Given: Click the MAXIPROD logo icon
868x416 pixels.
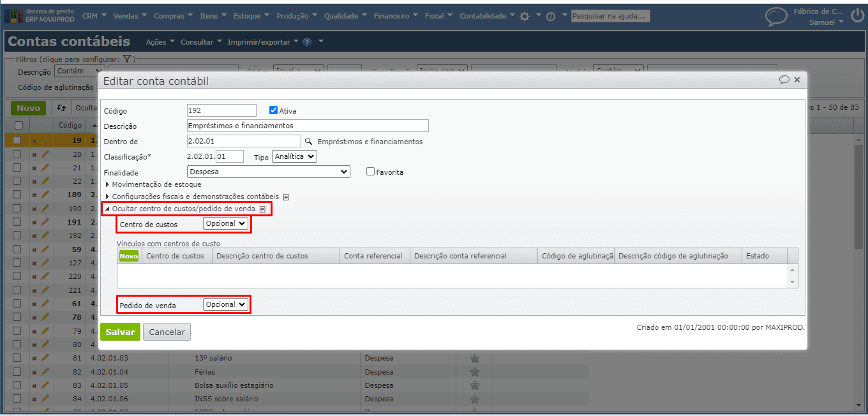Looking at the screenshot, I should 14,16.
